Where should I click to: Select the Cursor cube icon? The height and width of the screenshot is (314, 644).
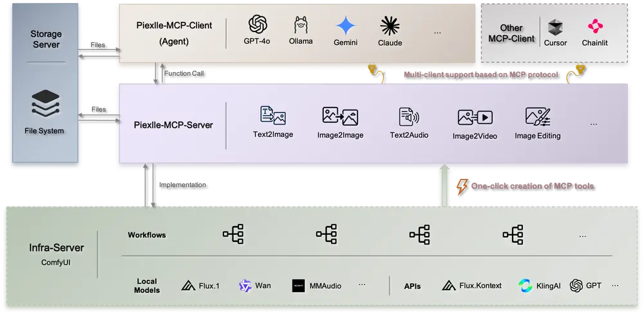click(x=555, y=27)
